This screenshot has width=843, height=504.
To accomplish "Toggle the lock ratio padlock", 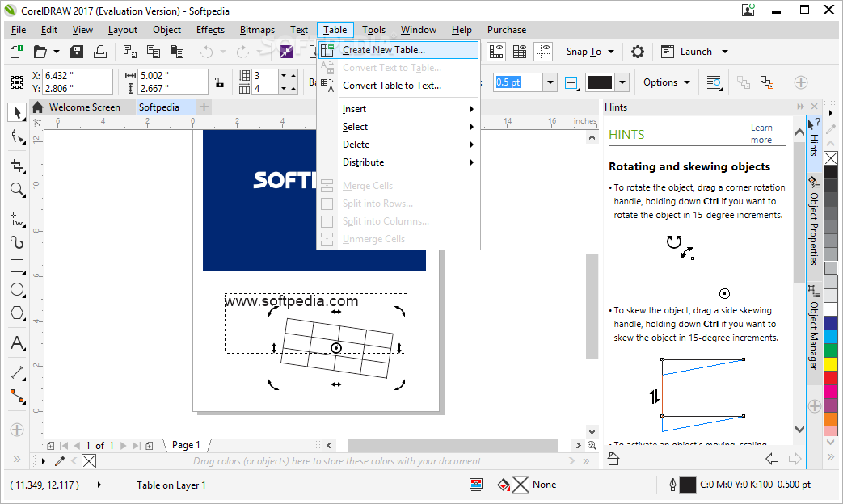I will click(219, 82).
